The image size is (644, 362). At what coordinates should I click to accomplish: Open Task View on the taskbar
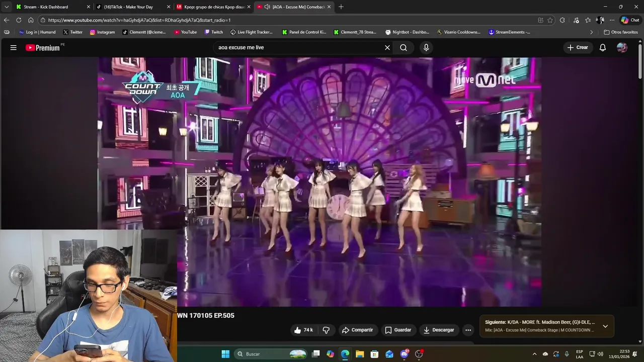(x=316, y=354)
